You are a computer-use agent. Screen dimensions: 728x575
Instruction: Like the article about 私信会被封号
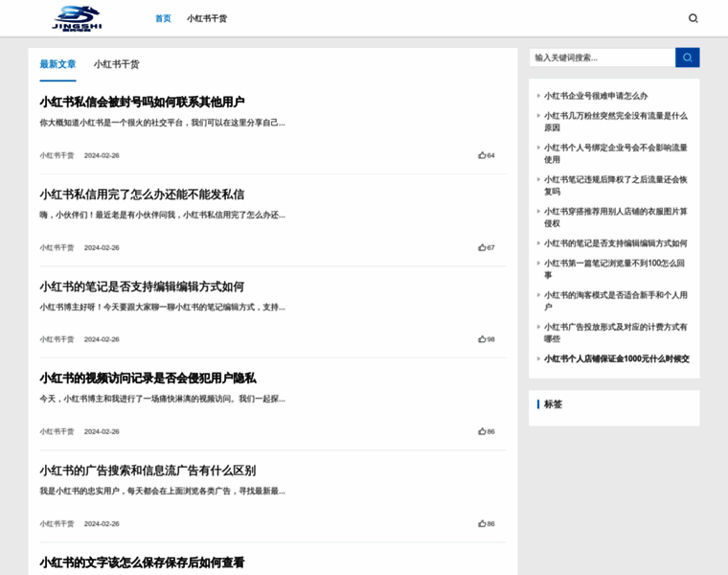[x=487, y=155]
